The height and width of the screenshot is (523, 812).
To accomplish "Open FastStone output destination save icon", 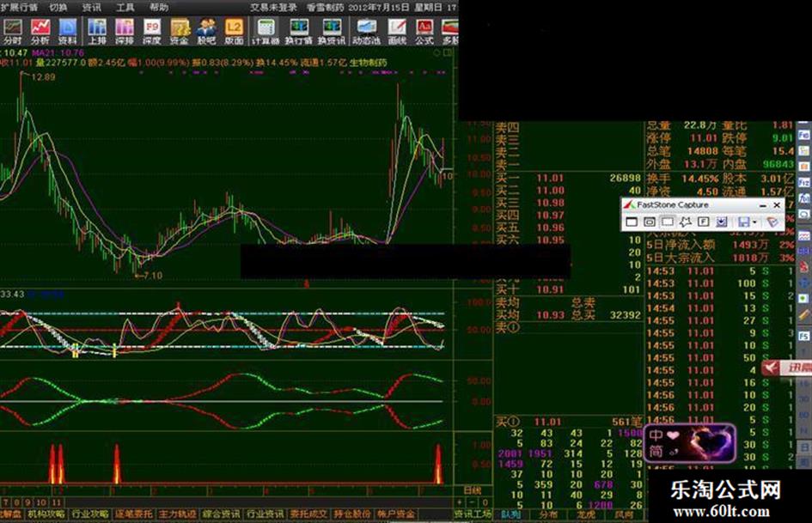I will coord(744,222).
